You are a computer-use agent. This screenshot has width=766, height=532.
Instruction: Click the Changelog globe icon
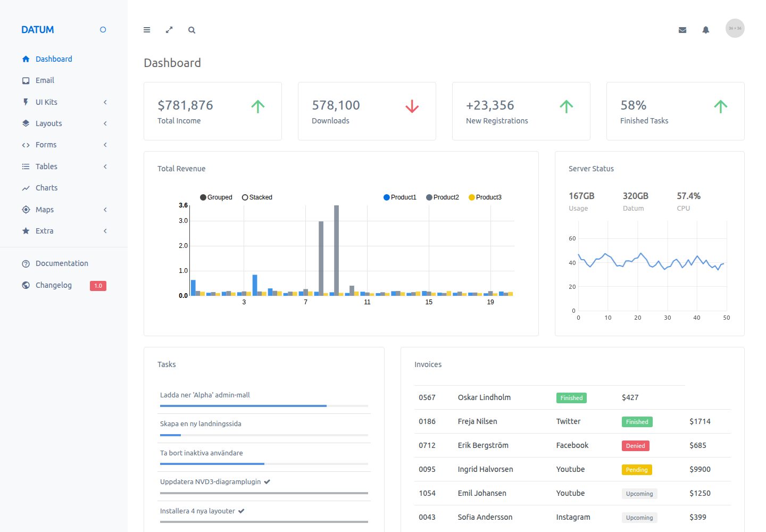pos(26,285)
